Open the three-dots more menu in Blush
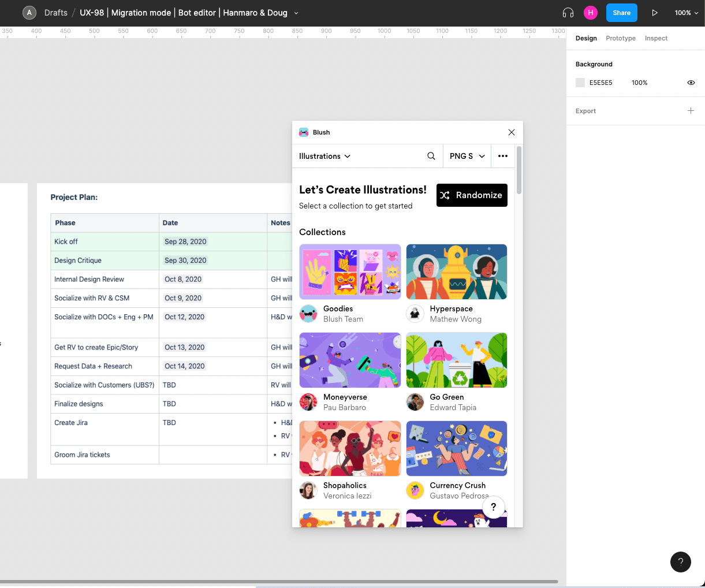The width and height of the screenshot is (705, 588). [x=503, y=156]
